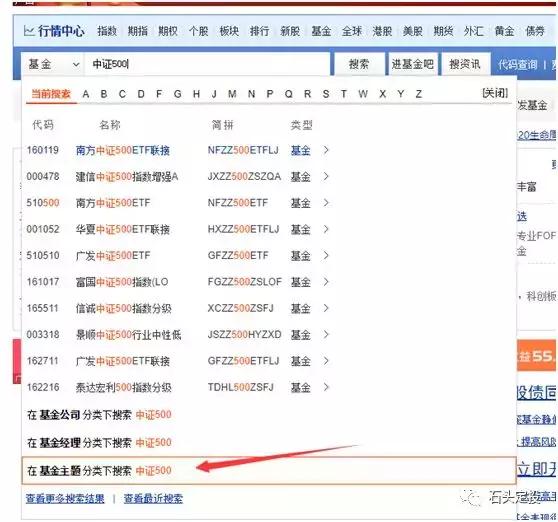Viewport: 558px width, 522px height.
Task: Switch to the letter N tab
Action: pyautogui.click(x=251, y=94)
